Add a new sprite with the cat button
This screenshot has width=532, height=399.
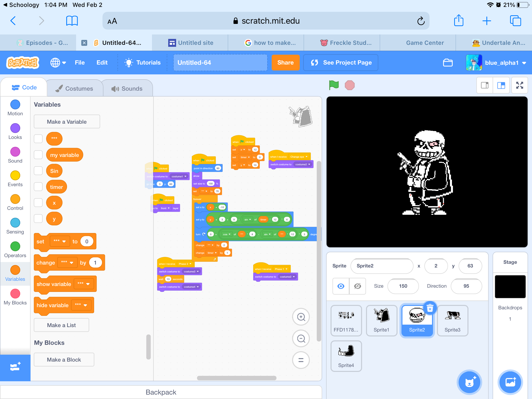coord(469,382)
